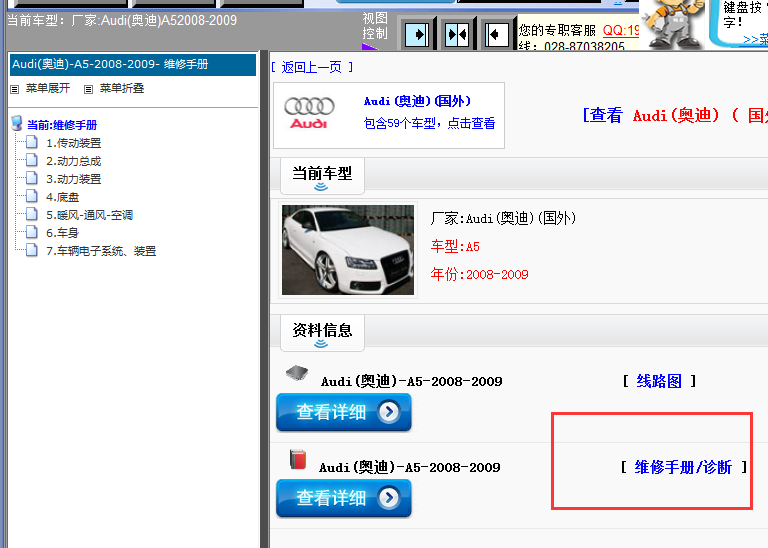Open tree item 4.底盘
Viewport: 768px width, 548px height.
tap(63, 197)
